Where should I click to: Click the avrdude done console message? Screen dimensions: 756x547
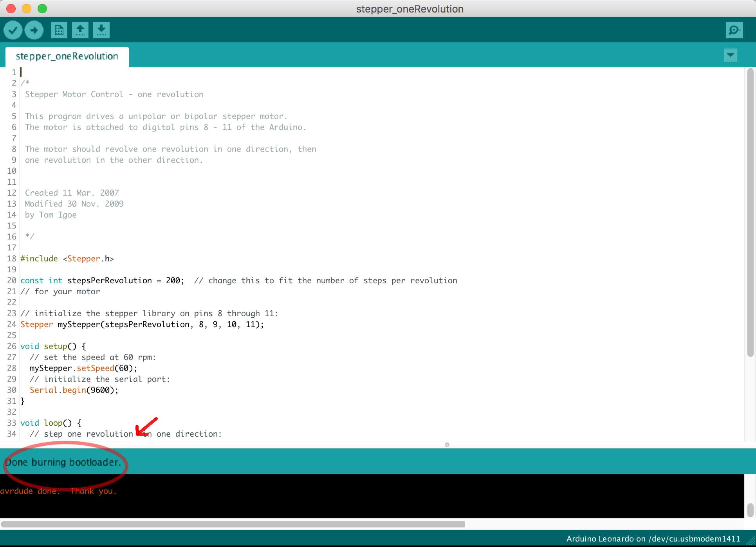click(59, 491)
